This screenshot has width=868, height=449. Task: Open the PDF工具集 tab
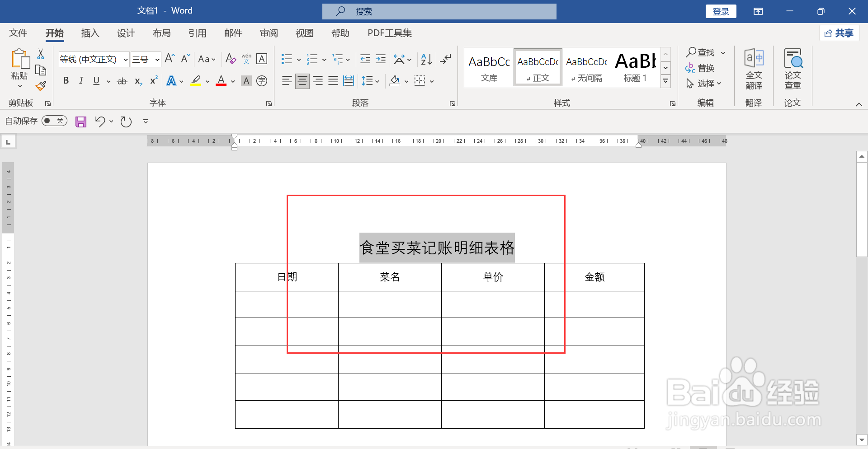click(390, 33)
